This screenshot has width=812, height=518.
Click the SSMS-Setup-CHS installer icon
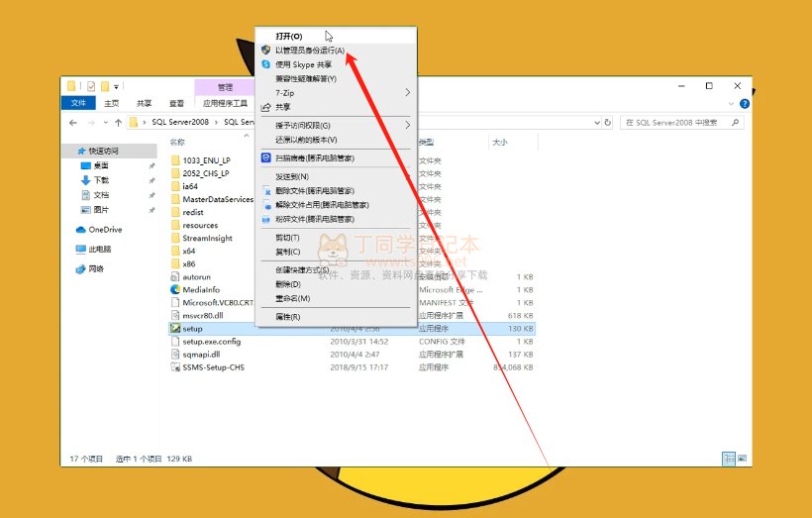pyautogui.click(x=175, y=367)
